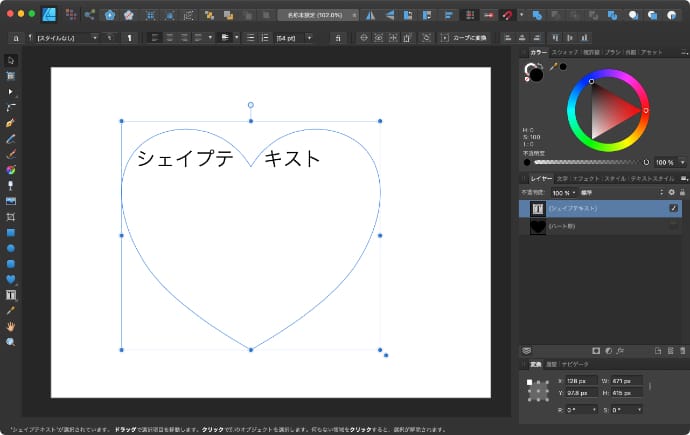The height and width of the screenshot is (435, 690).
Task: Delete layer using the trash icon
Action: coord(683,351)
